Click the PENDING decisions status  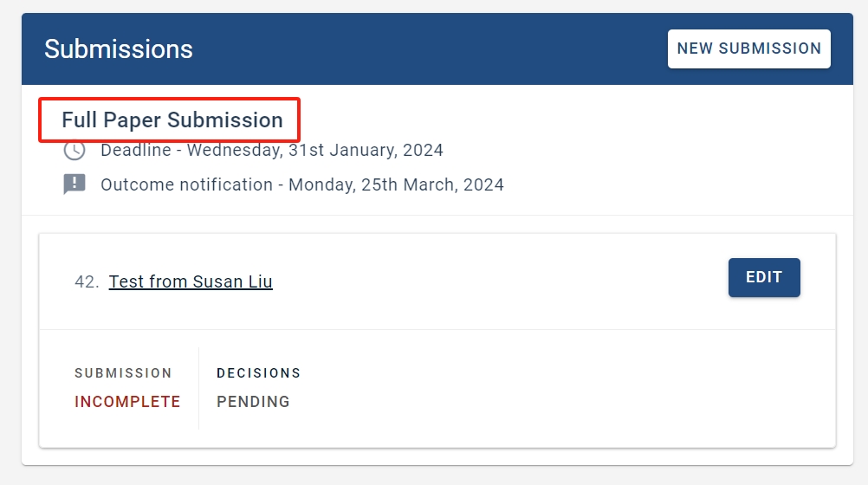[253, 401]
